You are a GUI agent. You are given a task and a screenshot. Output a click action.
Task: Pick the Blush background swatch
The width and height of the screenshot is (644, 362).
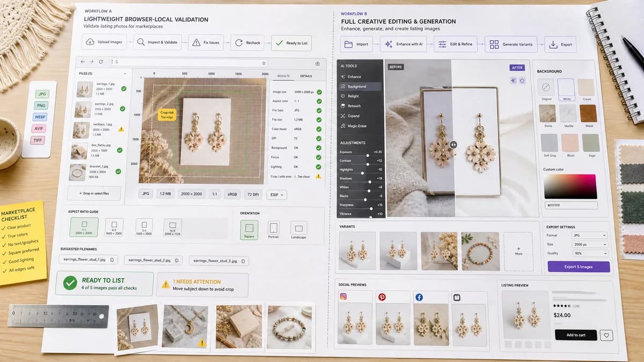[x=569, y=143]
